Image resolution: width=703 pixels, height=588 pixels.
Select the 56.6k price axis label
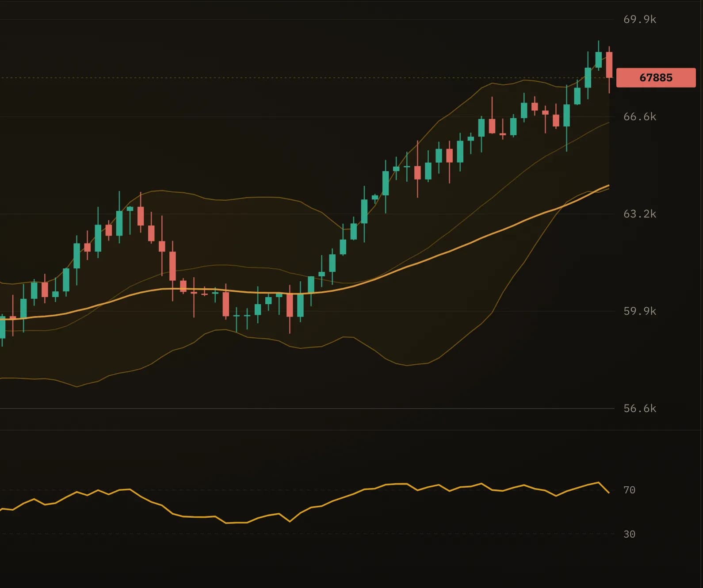coord(640,409)
